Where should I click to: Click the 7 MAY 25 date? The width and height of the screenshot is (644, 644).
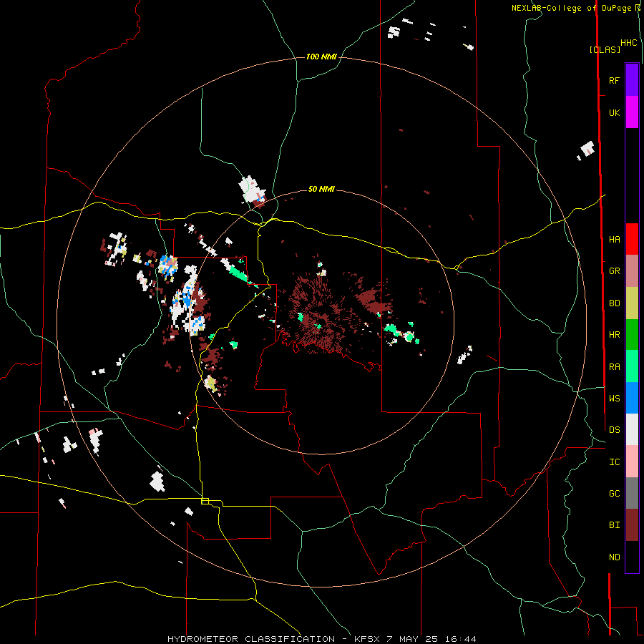click(412, 639)
